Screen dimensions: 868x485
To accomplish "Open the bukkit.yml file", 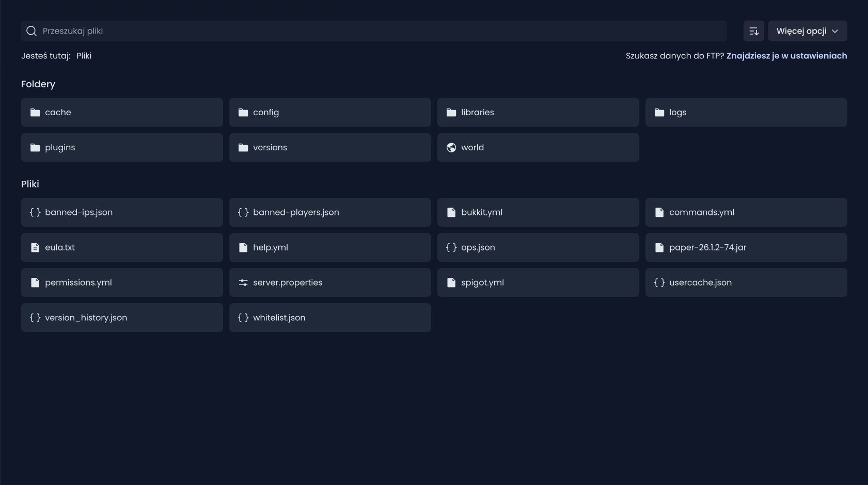I will 538,212.
